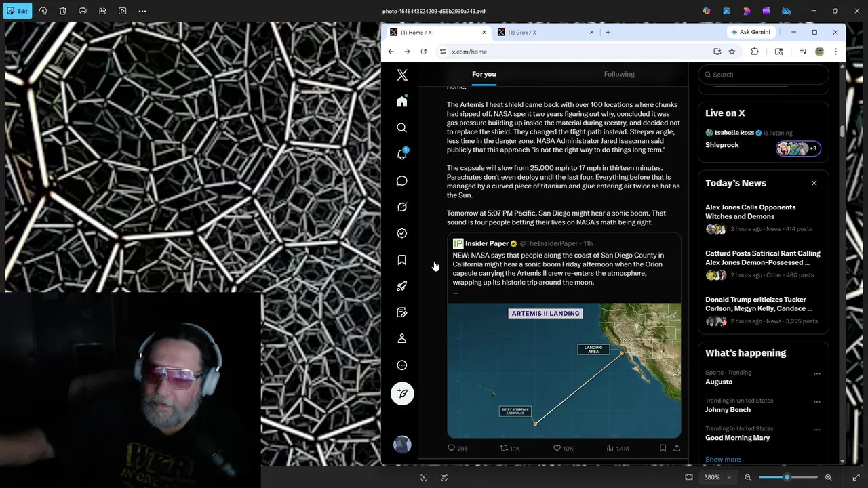Open account avatar at sidebar bottom

pyautogui.click(x=402, y=445)
